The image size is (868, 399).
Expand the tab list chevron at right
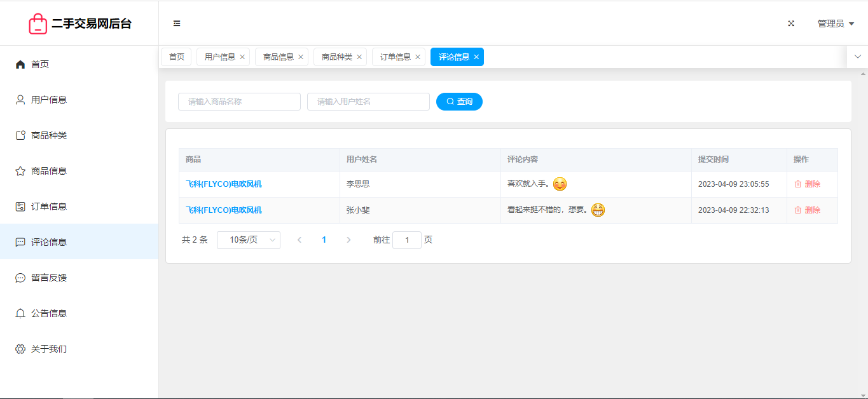click(x=857, y=57)
